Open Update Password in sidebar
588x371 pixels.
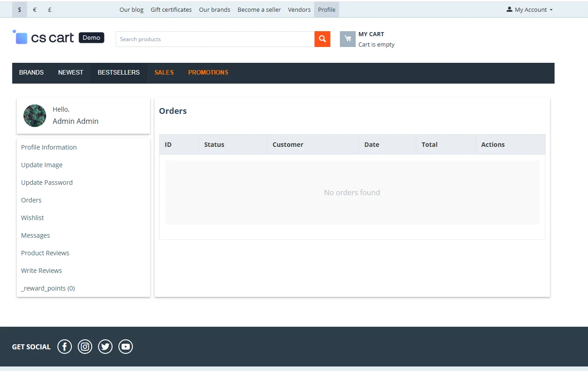pos(47,183)
